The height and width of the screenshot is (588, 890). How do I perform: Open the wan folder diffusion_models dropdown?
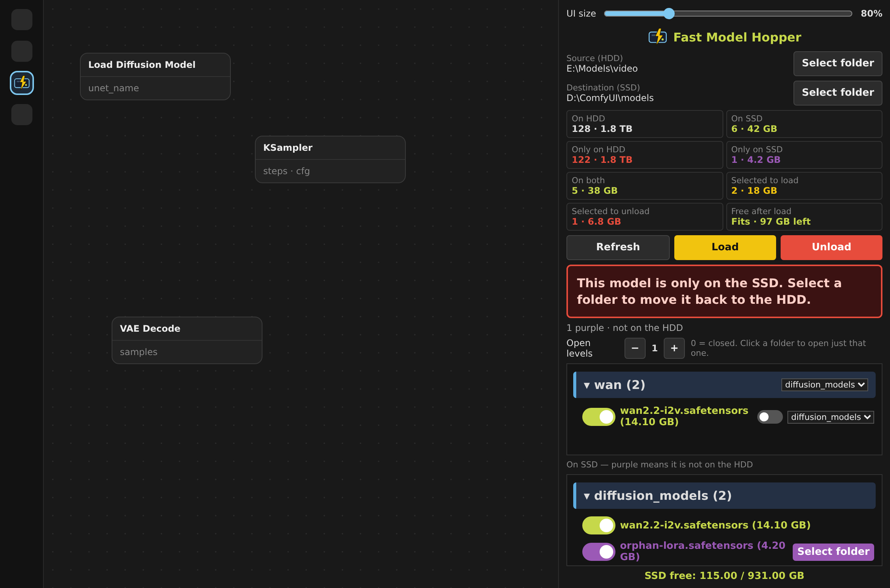pos(824,385)
